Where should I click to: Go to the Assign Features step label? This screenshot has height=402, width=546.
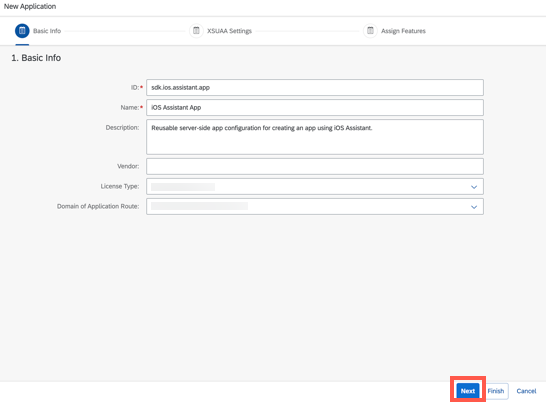click(x=403, y=31)
